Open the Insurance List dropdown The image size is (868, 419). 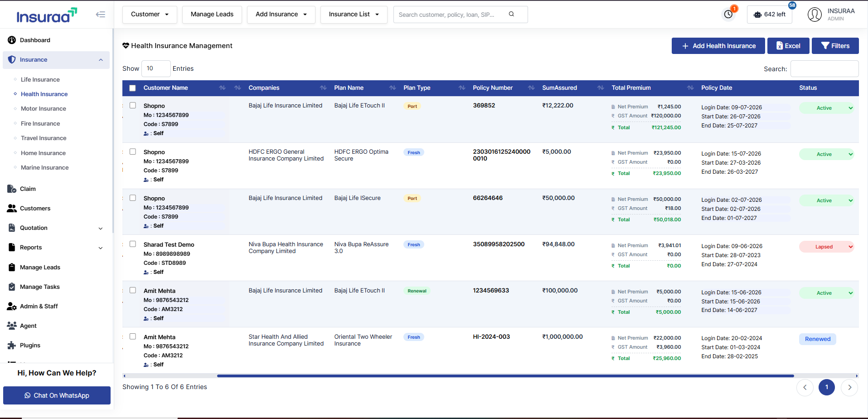pos(354,15)
